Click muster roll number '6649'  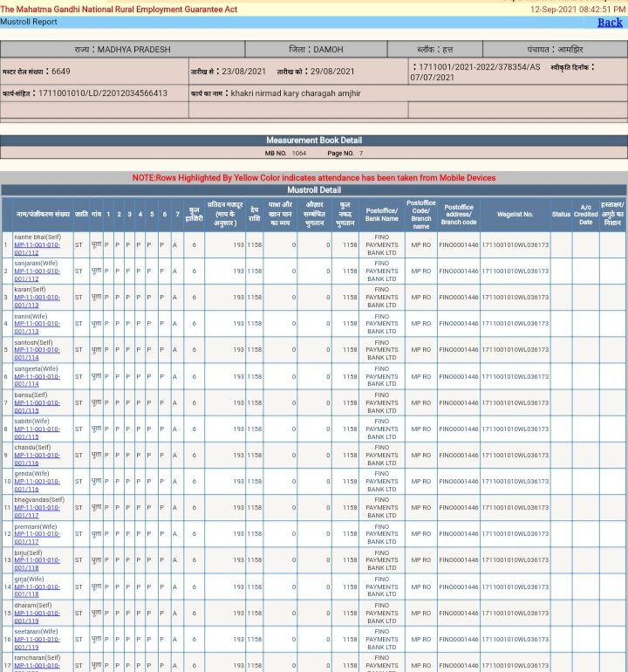pos(61,72)
